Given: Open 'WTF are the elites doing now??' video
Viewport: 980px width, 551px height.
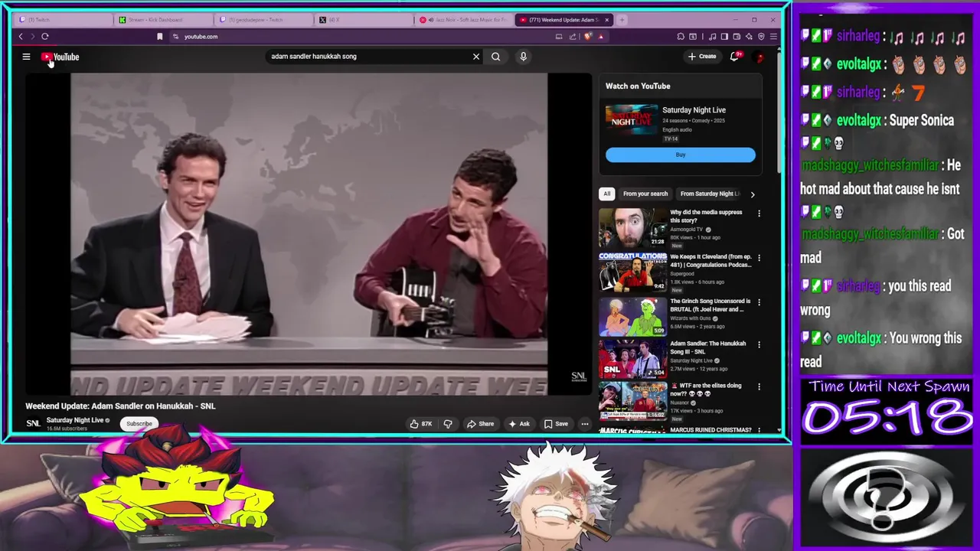Looking at the screenshot, I should (x=706, y=390).
